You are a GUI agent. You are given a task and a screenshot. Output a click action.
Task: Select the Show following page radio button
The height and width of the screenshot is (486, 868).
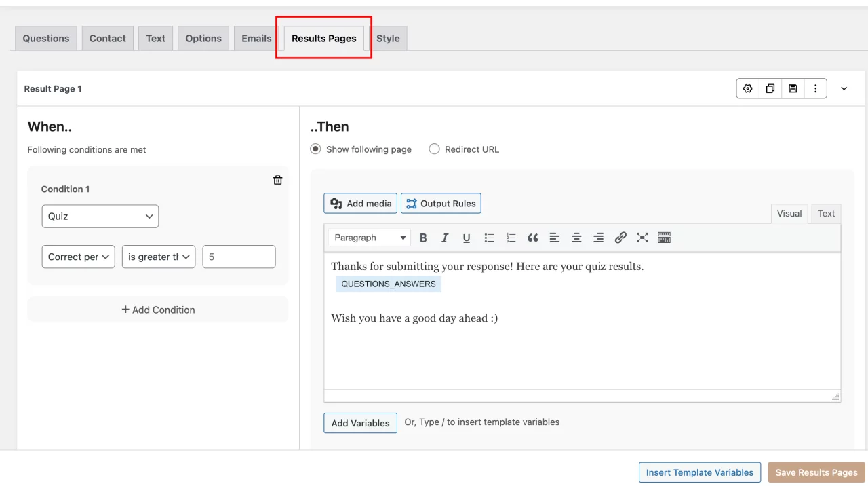coord(315,149)
